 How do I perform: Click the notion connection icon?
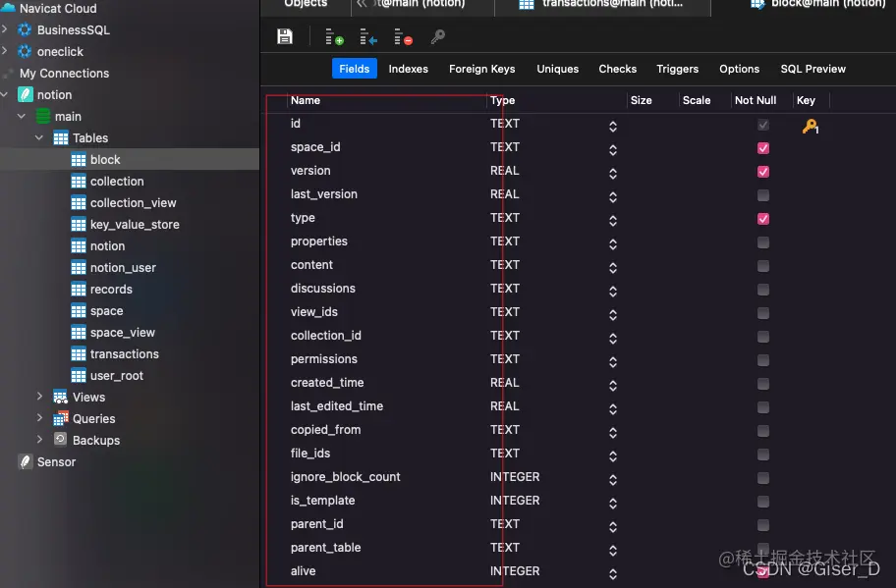pyautogui.click(x=26, y=94)
